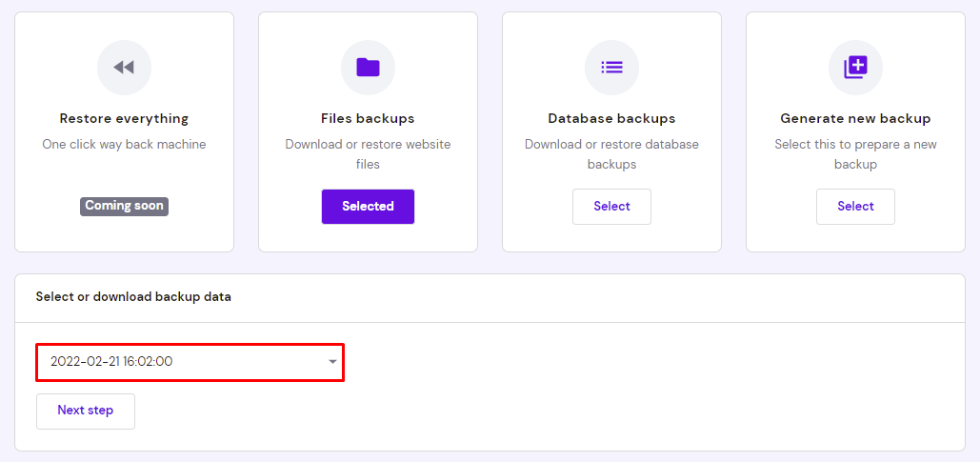Click the Database backups heading
This screenshot has width=980, height=462.
click(611, 118)
